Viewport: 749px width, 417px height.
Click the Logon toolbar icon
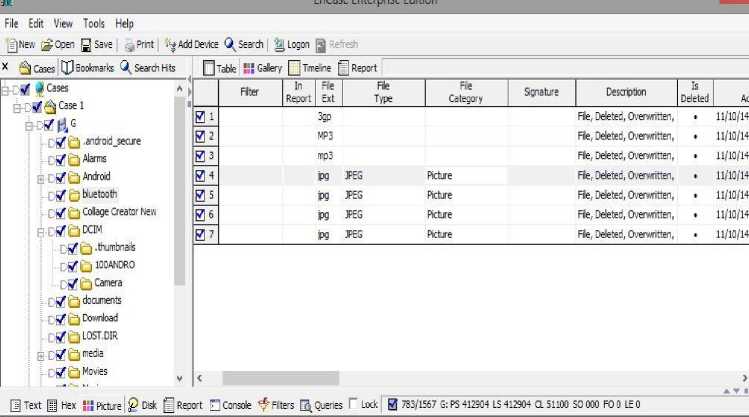(x=279, y=45)
